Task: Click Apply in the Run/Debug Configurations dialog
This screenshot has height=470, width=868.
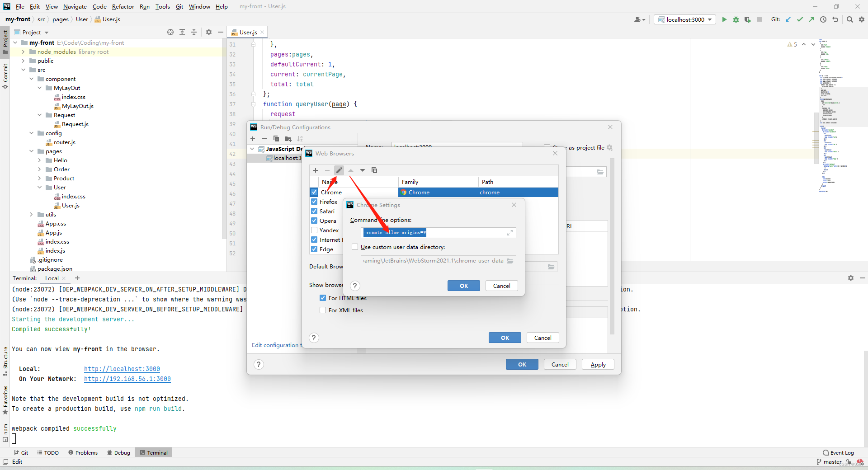Action: point(598,364)
